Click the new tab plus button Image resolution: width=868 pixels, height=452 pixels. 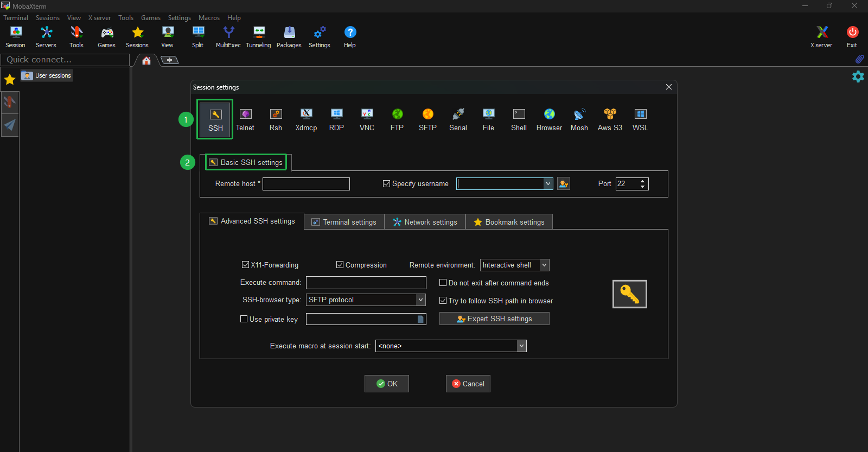pos(169,60)
